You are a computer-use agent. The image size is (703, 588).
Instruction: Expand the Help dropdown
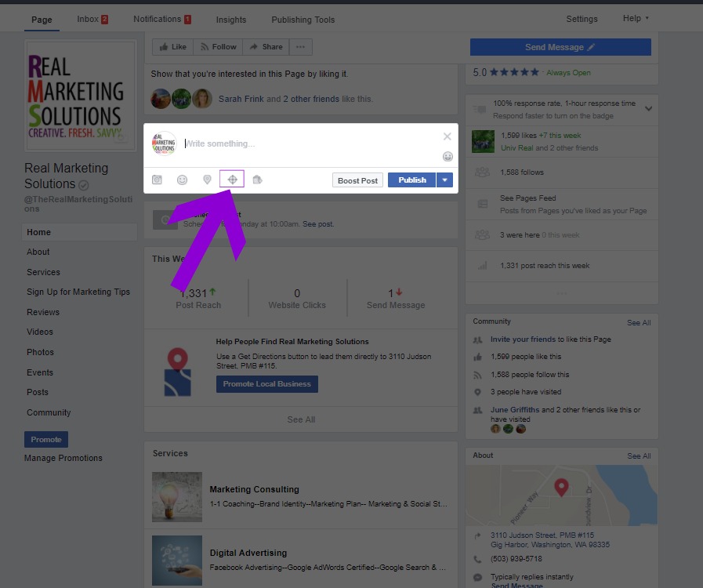pos(636,18)
